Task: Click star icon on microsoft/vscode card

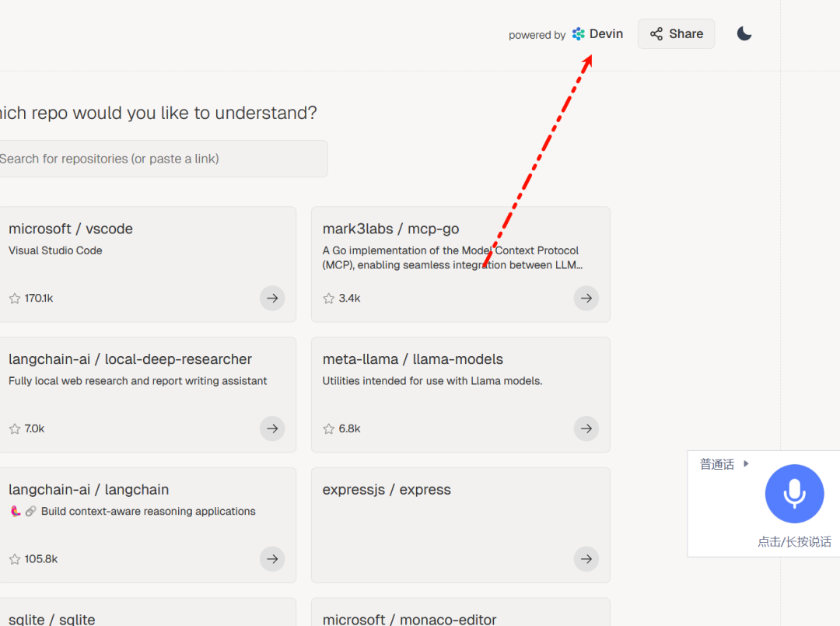Action: pos(15,298)
